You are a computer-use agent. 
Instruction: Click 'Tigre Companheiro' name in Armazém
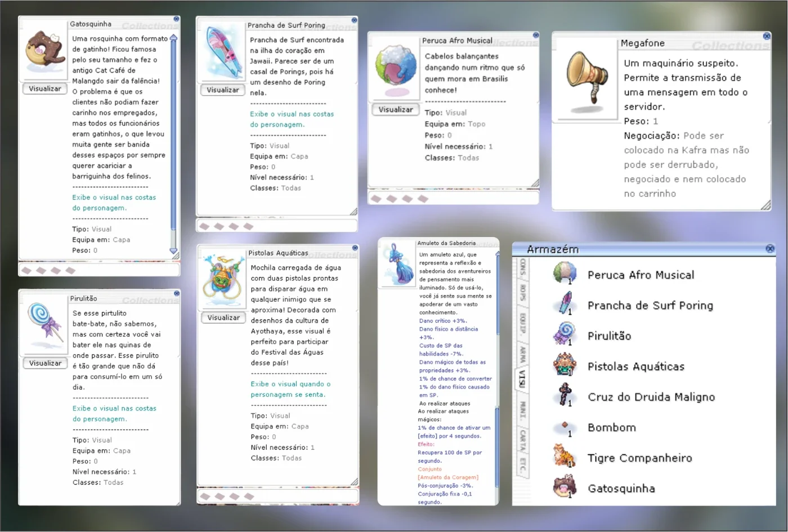click(x=639, y=458)
